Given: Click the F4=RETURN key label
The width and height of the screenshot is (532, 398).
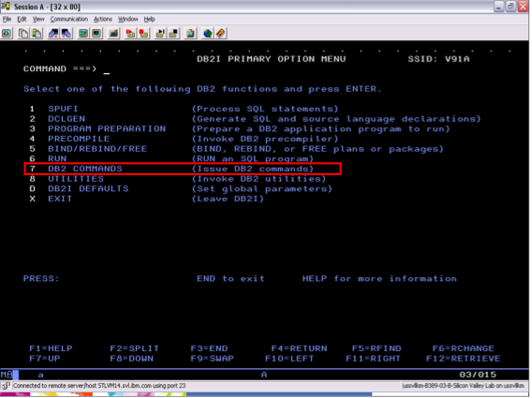Looking at the screenshot, I should click(300, 348).
